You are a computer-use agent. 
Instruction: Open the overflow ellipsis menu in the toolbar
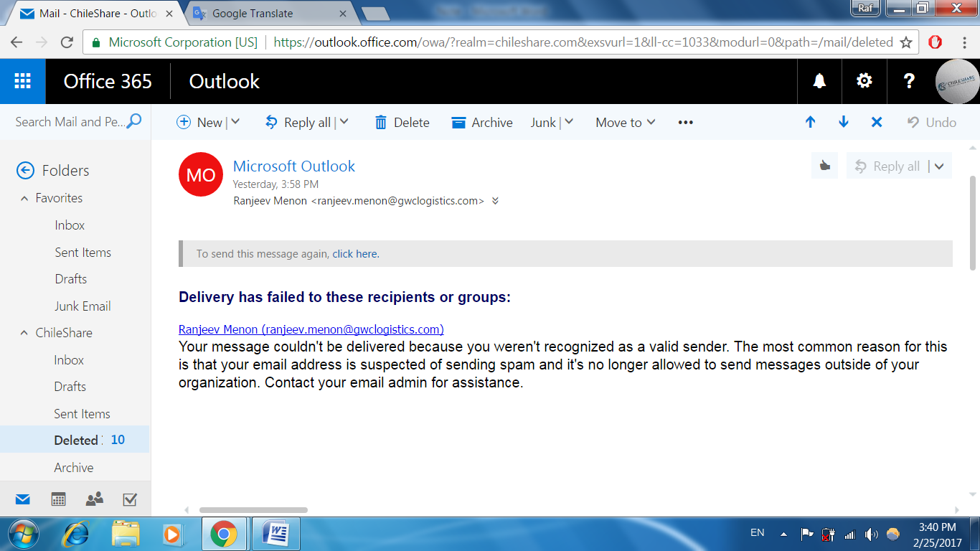pyautogui.click(x=684, y=122)
